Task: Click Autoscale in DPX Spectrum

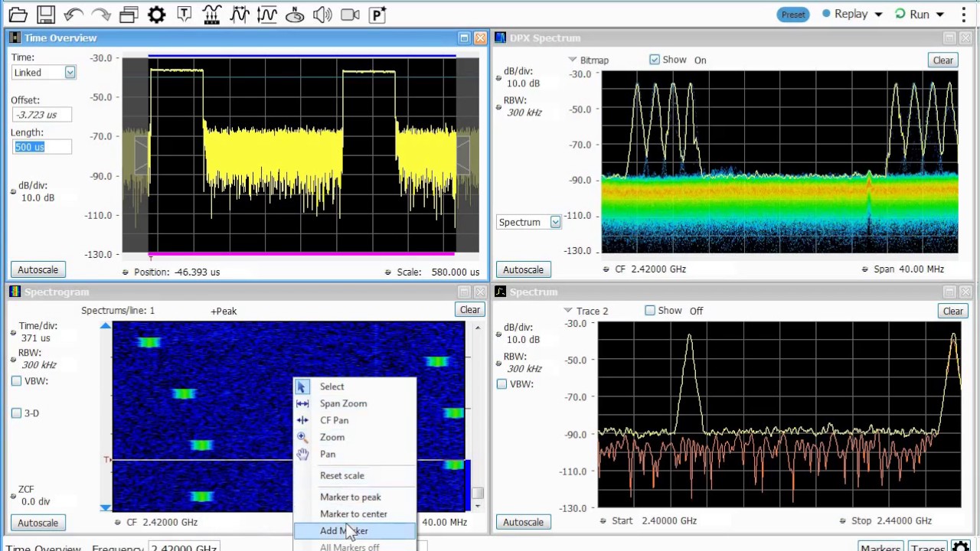Action: click(x=523, y=269)
